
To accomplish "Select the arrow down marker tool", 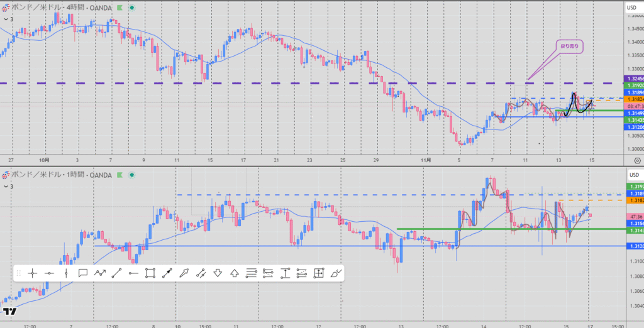I will (x=218, y=273).
